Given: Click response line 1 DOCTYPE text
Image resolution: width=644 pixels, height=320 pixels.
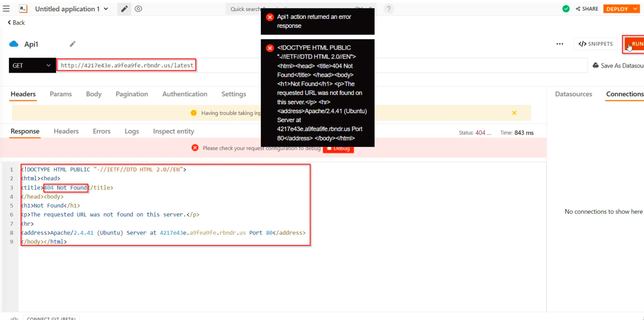Looking at the screenshot, I should click(x=104, y=169).
